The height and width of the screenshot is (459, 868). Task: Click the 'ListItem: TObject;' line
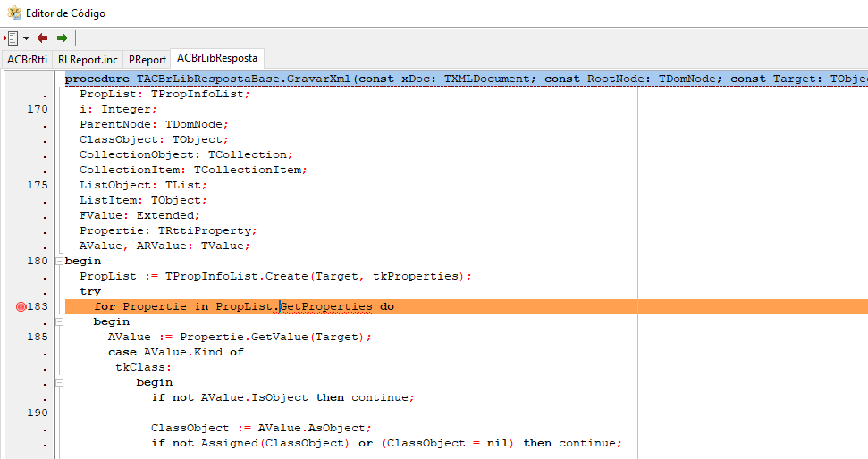[143, 200]
